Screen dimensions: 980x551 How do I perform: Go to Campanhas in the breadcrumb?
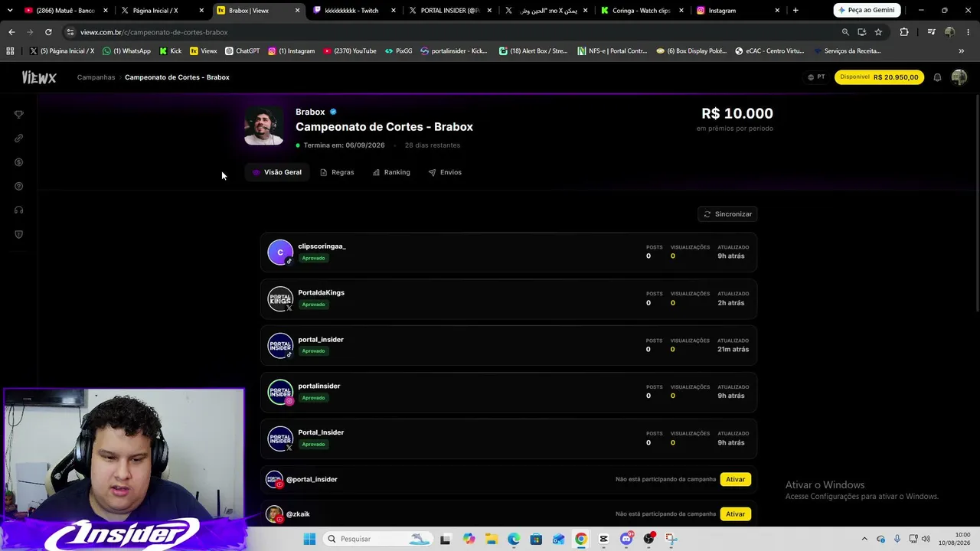pos(96,77)
